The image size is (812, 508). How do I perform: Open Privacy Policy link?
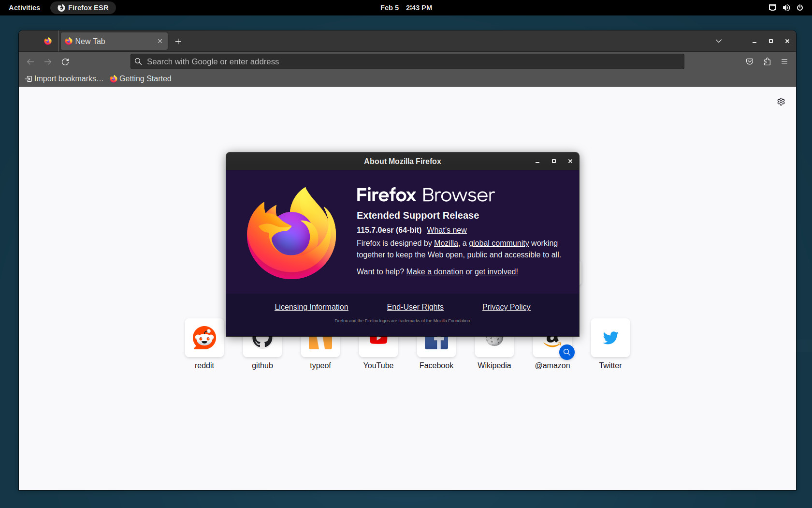(x=506, y=307)
